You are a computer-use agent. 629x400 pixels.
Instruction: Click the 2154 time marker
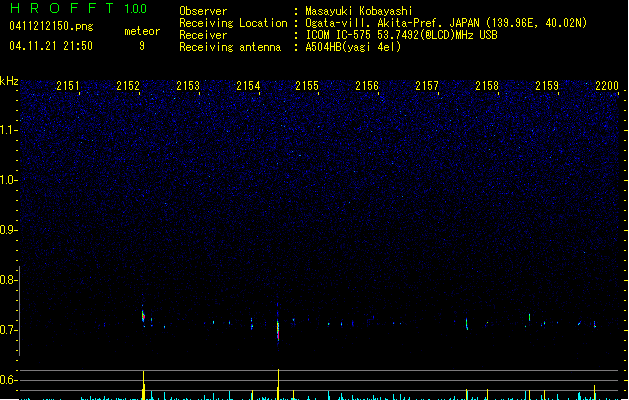tap(248, 86)
